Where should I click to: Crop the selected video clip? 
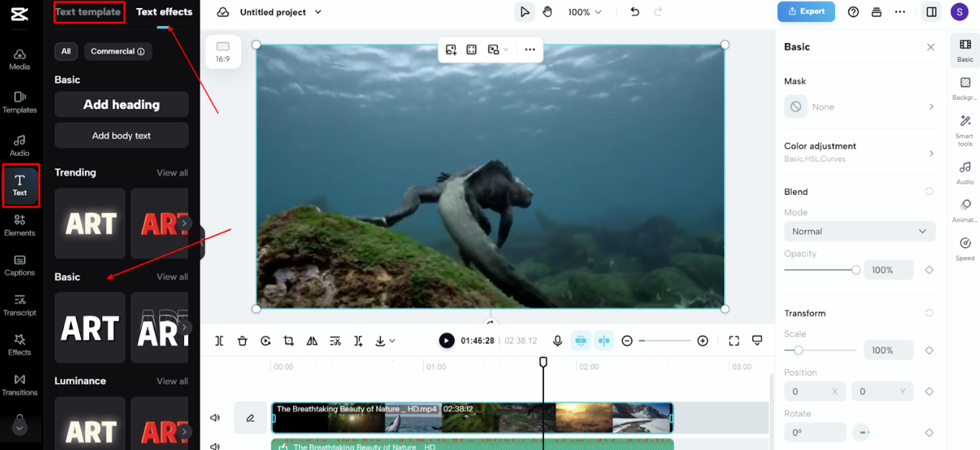point(289,341)
